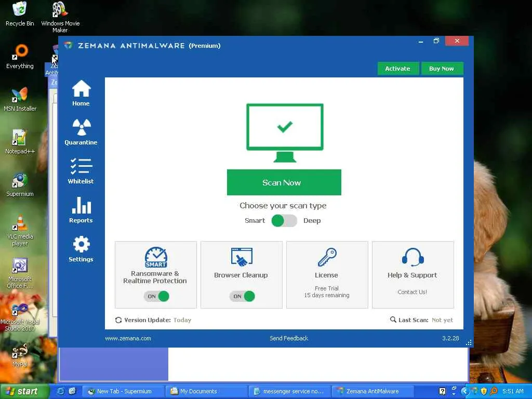
Task: Click the Browser Cleanup brush icon
Action: (241, 257)
